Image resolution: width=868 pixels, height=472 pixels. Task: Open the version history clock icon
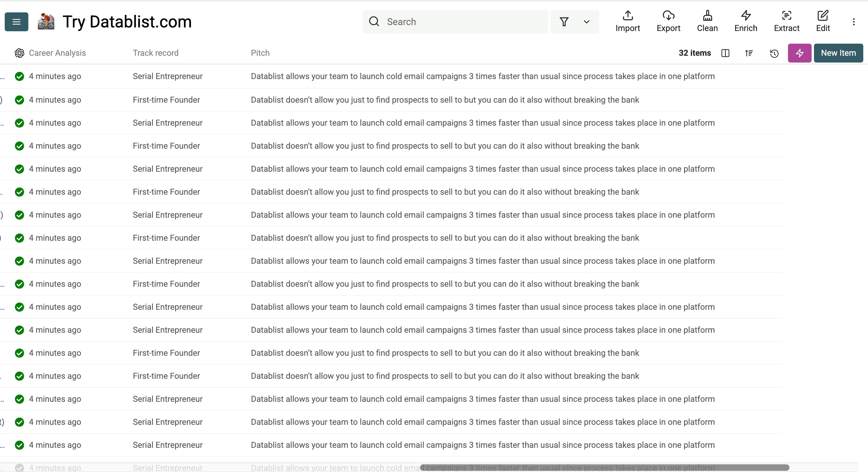(x=774, y=53)
